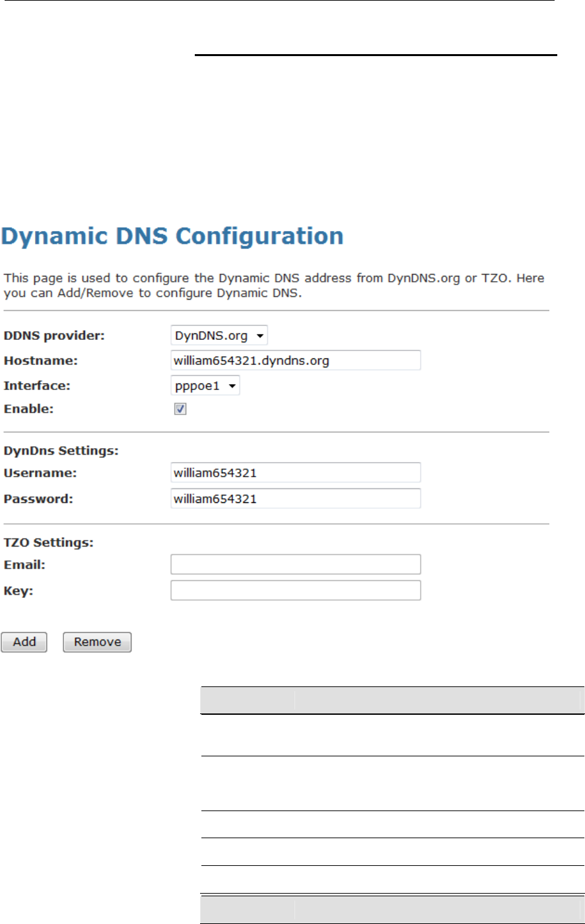
Task: Open the DDNS provider dropdown
Action: pyautogui.click(x=219, y=336)
